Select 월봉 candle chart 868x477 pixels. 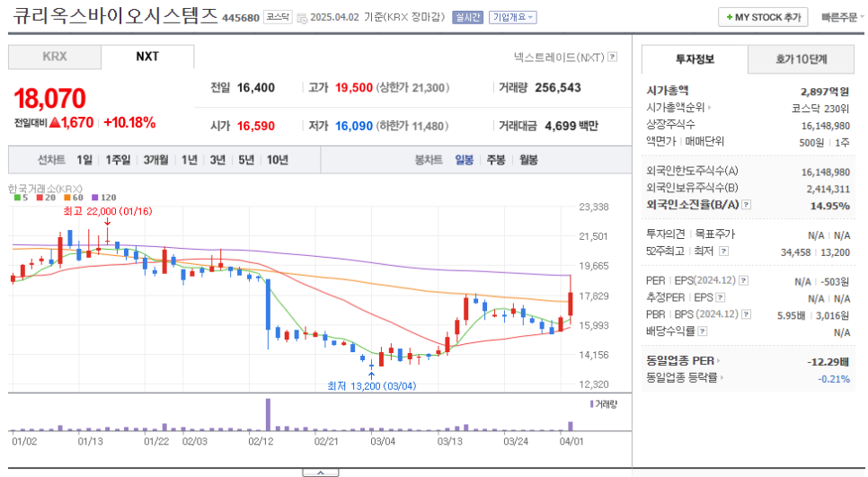coord(528,160)
